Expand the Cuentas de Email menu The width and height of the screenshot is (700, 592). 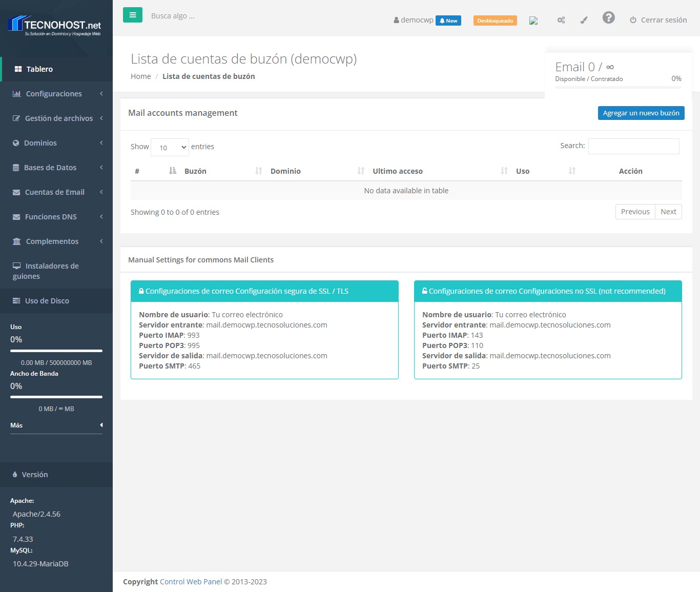[x=55, y=192]
